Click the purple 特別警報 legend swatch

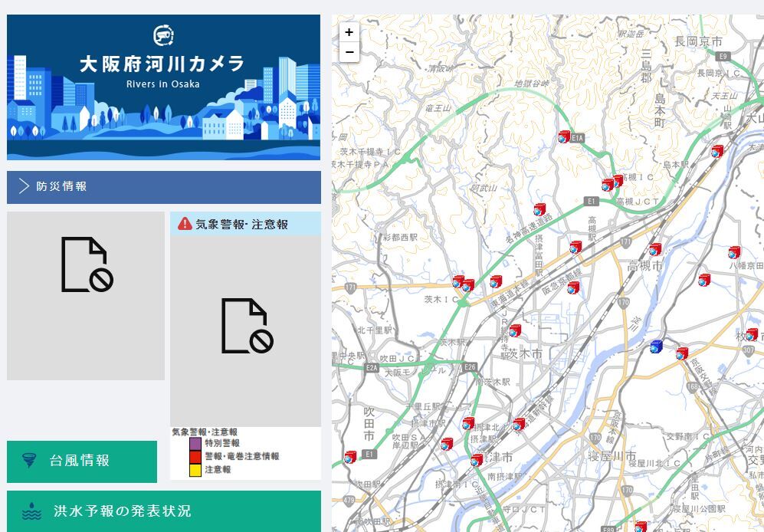[x=195, y=443]
